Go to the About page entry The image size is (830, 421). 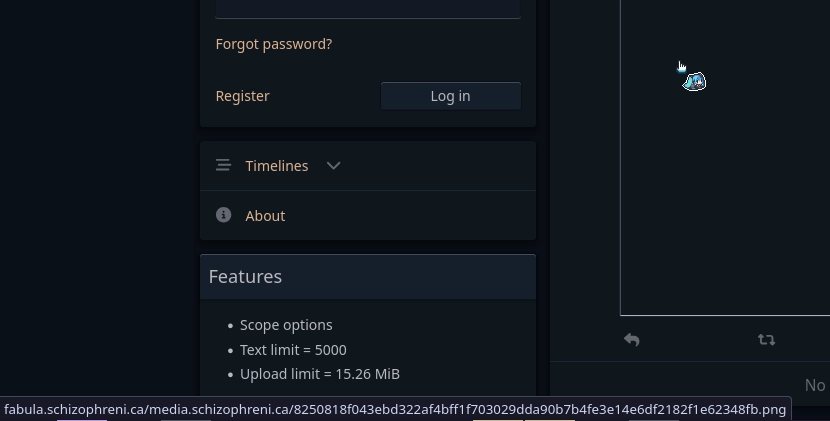[265, 216]
